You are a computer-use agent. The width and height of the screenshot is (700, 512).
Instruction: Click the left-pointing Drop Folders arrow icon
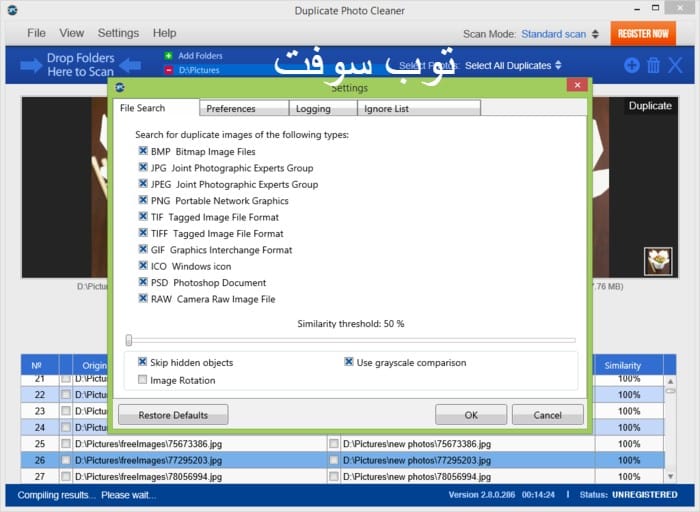131,66
